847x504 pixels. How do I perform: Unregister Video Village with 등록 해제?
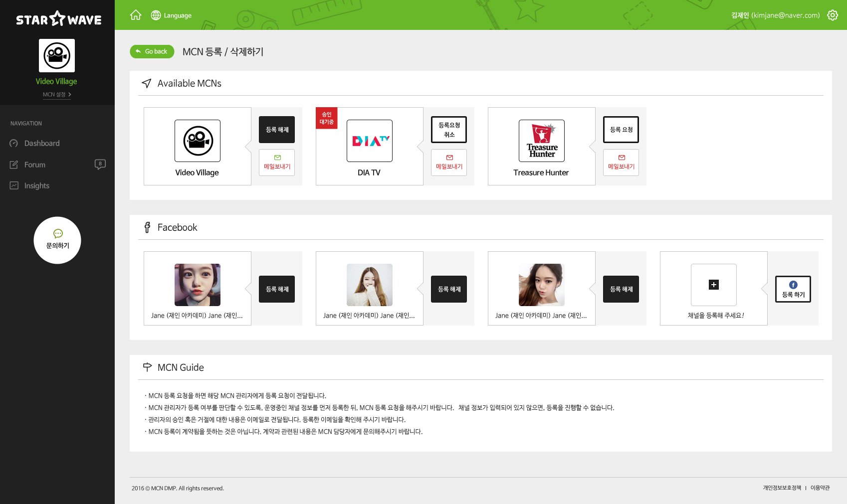277,130
